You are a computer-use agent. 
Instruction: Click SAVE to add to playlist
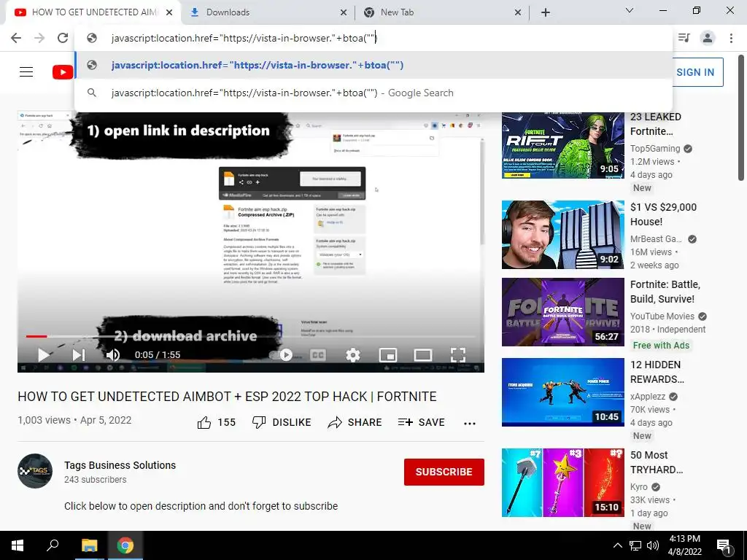[x=421, y=422]
